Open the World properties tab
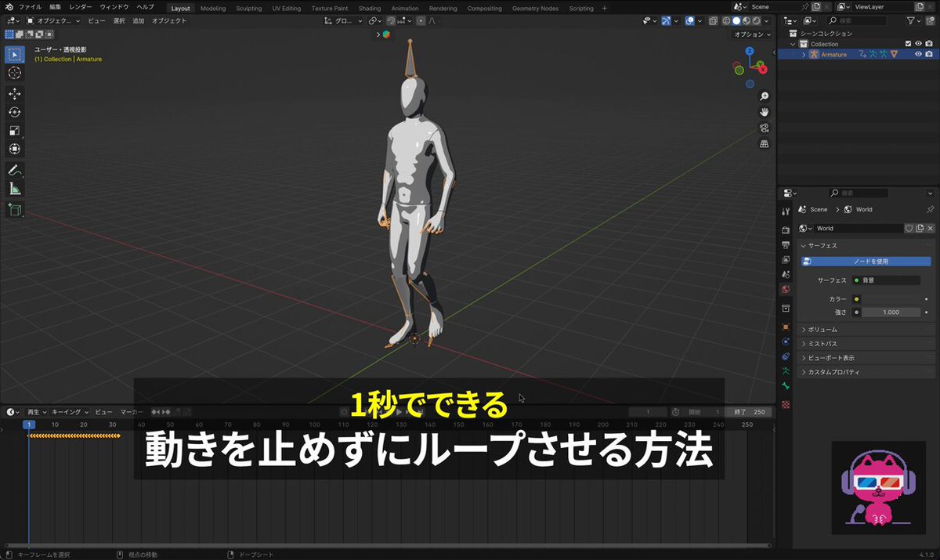 [786, 289]
